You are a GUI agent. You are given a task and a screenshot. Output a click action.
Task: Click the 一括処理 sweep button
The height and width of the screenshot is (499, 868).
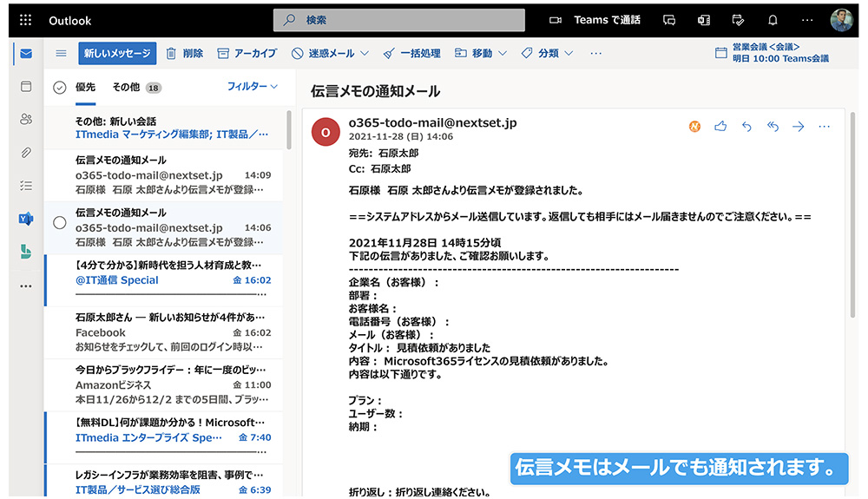pos(412,54)
